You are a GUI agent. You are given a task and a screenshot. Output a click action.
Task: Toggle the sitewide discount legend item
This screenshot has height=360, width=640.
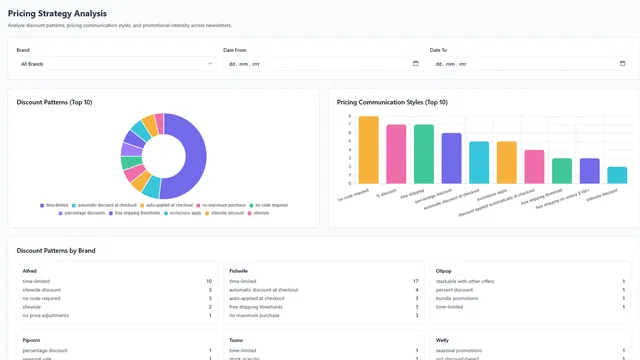click(x=224, y=213)
